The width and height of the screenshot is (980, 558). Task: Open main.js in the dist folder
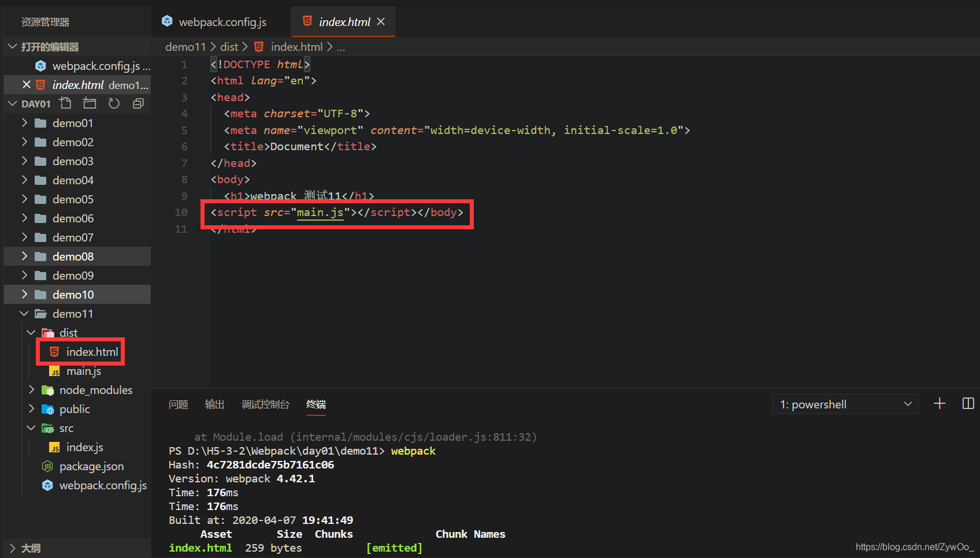[77, 371]
